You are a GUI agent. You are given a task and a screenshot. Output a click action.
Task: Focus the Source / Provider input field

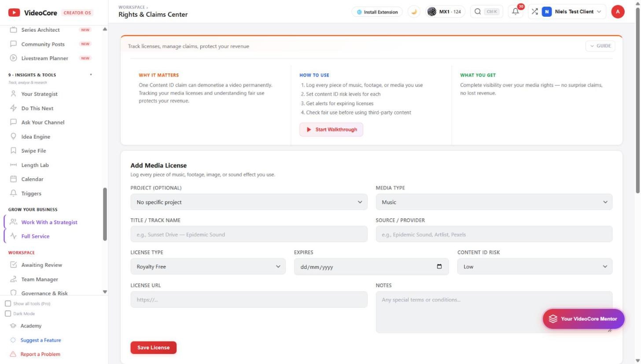(x=494, y=234)
